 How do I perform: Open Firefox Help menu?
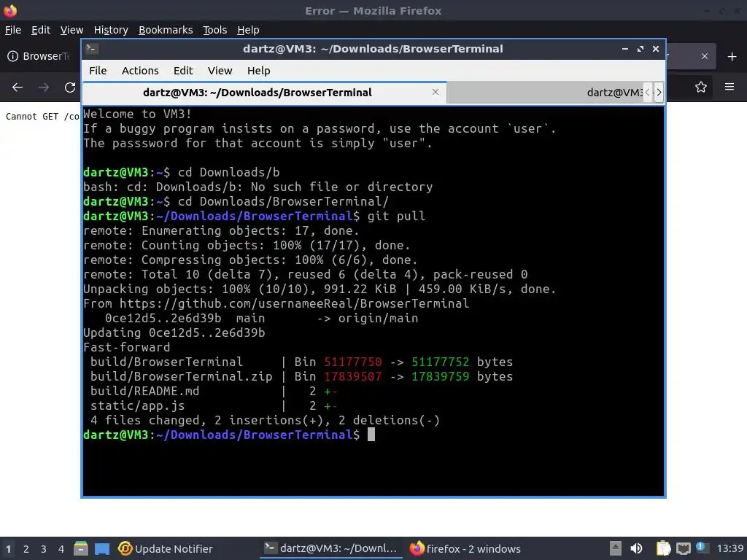(x=248, y=30)
